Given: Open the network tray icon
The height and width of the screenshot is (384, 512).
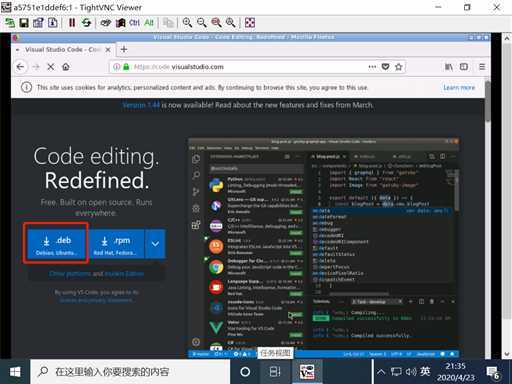Looking at the screenshot, I should click(x=396, y=371).
